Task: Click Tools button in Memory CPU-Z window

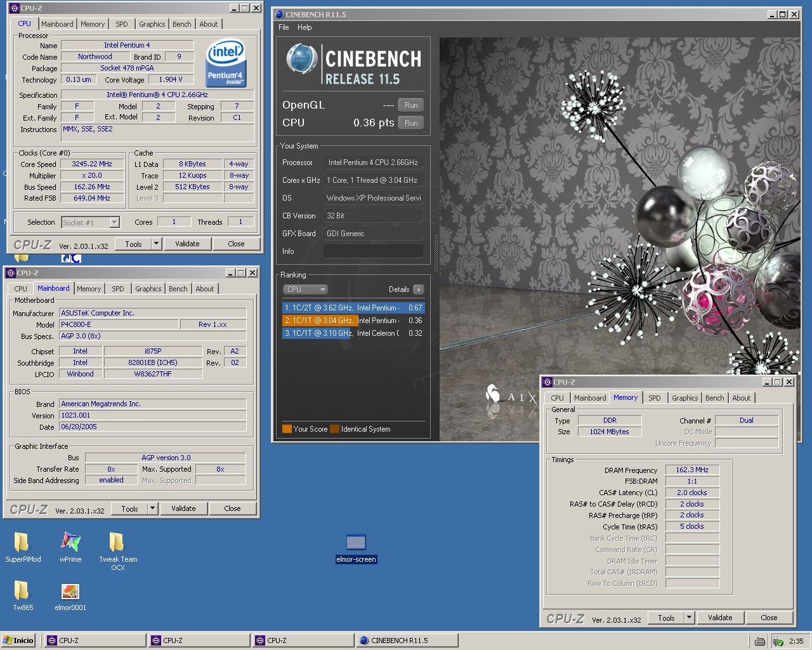Action: click(x=667, y=618)
